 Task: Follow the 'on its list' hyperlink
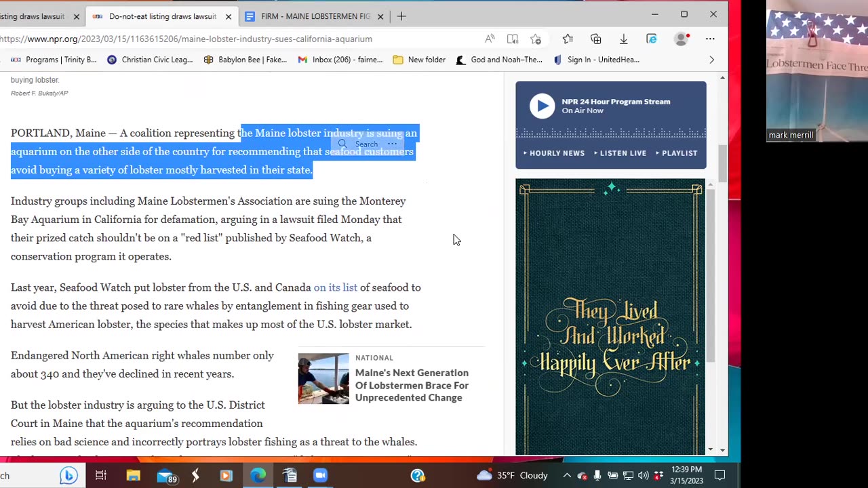pyautogui.click(x=336, y=287)
